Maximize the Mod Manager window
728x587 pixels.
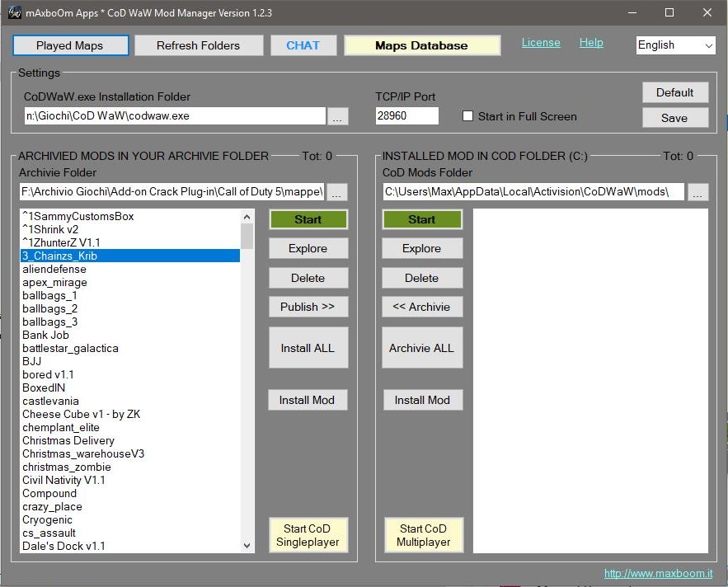(669, 12)
